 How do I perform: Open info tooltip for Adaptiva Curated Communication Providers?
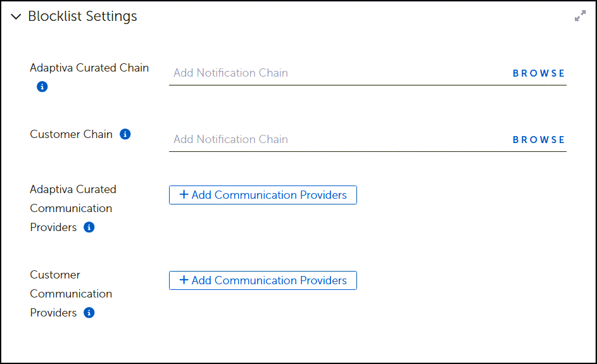89,227
